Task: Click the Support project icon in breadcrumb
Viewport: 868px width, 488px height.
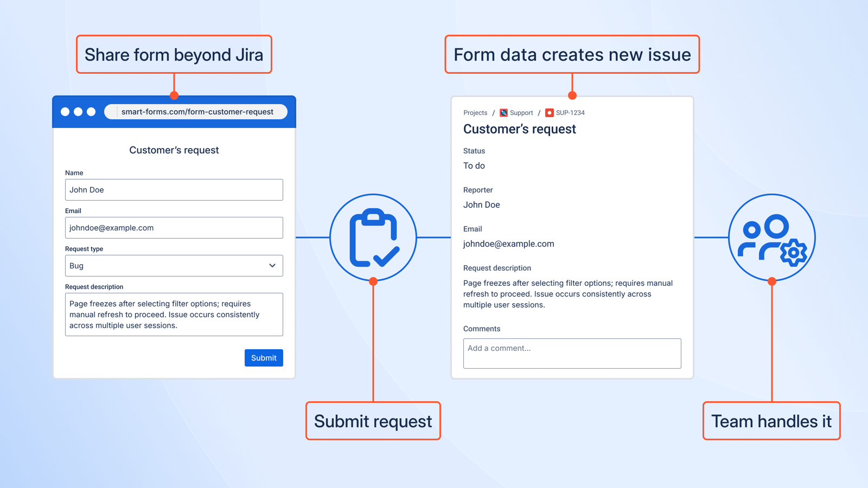Action: point(503,113)
